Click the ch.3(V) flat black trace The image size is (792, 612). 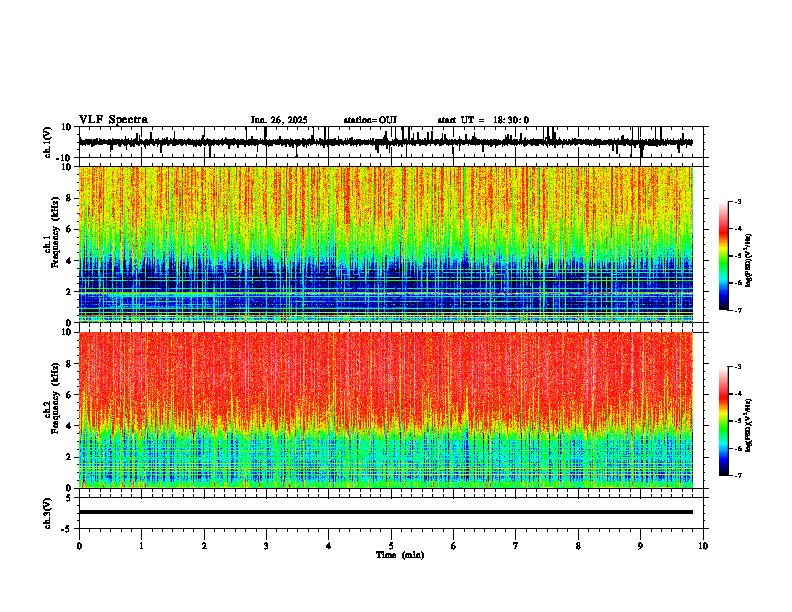(x=386, y=512)
